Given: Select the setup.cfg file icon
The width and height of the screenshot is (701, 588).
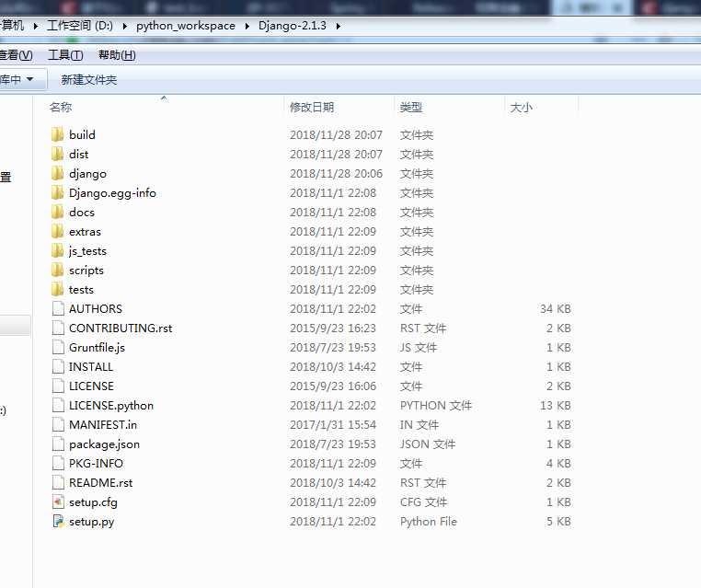Looking at the screenshot, I should (58, 502).
